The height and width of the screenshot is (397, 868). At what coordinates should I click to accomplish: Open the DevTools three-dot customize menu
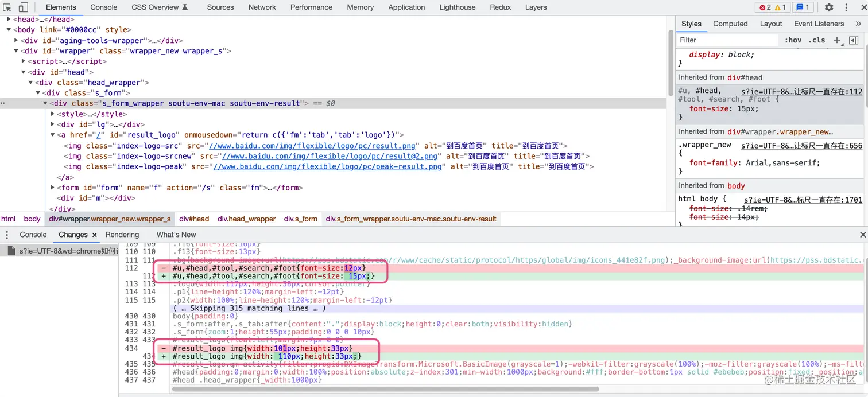point(846,7)
